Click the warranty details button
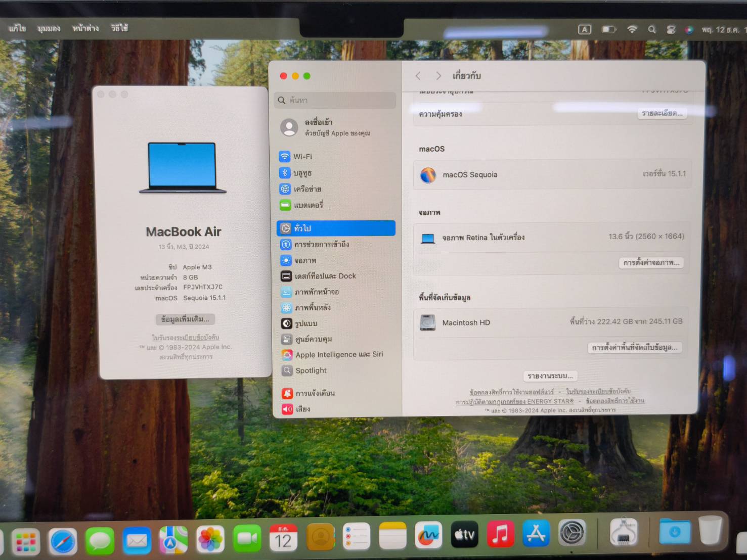Image resolution: width=747 pixels, height=560 pixels. 662,113
